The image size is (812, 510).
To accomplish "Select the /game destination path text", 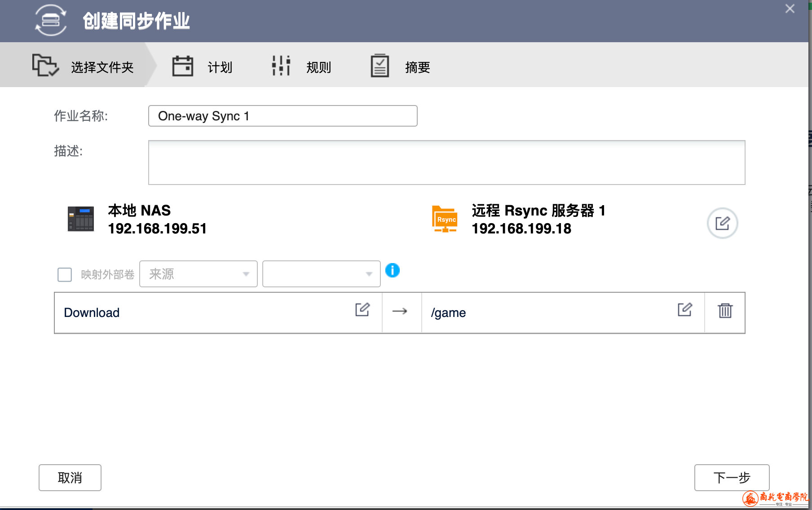I will (448, 313).
